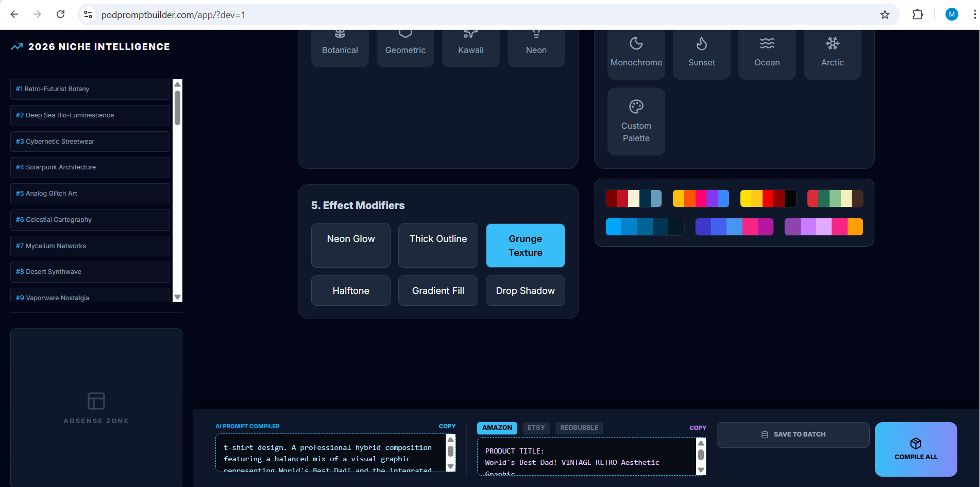
Task: Click the SAVE TO BATCH button
Action: tap(792, 434)
